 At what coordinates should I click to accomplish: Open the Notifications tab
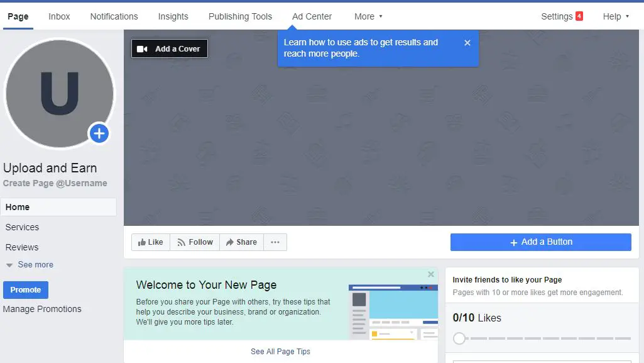114,16
